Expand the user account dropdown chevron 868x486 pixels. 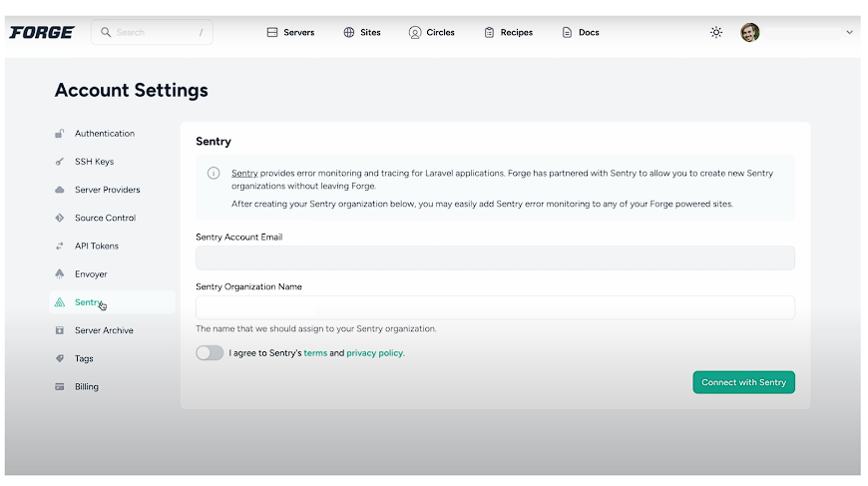(849, 32)
